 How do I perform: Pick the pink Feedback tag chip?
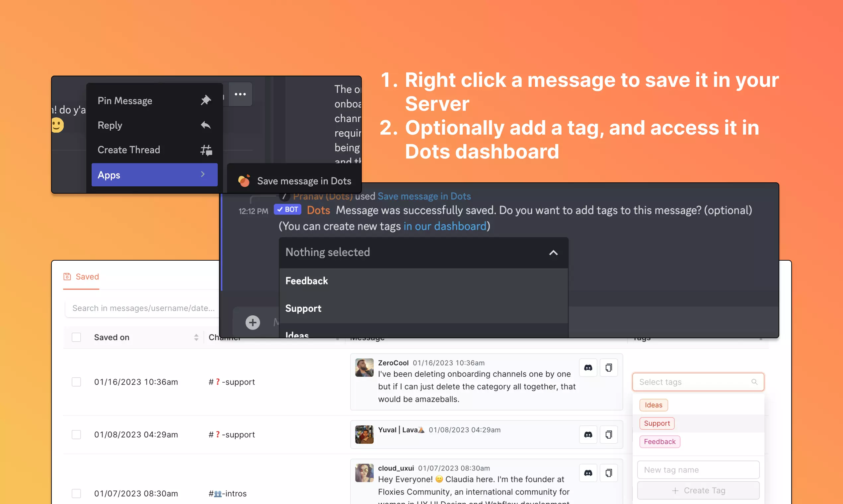point(659,442)
